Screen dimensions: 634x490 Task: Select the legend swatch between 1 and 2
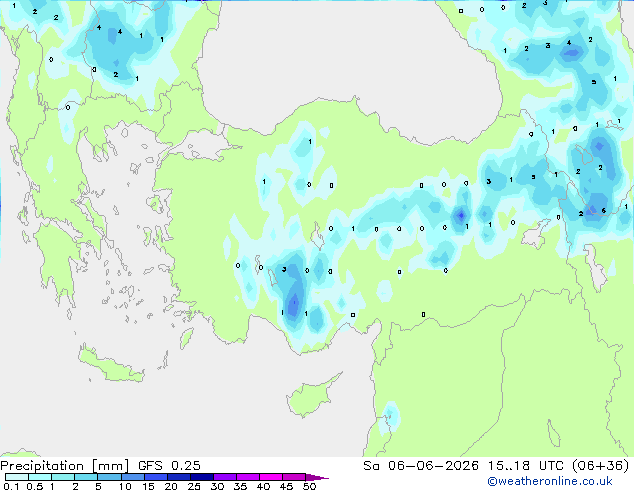[63, 477]
